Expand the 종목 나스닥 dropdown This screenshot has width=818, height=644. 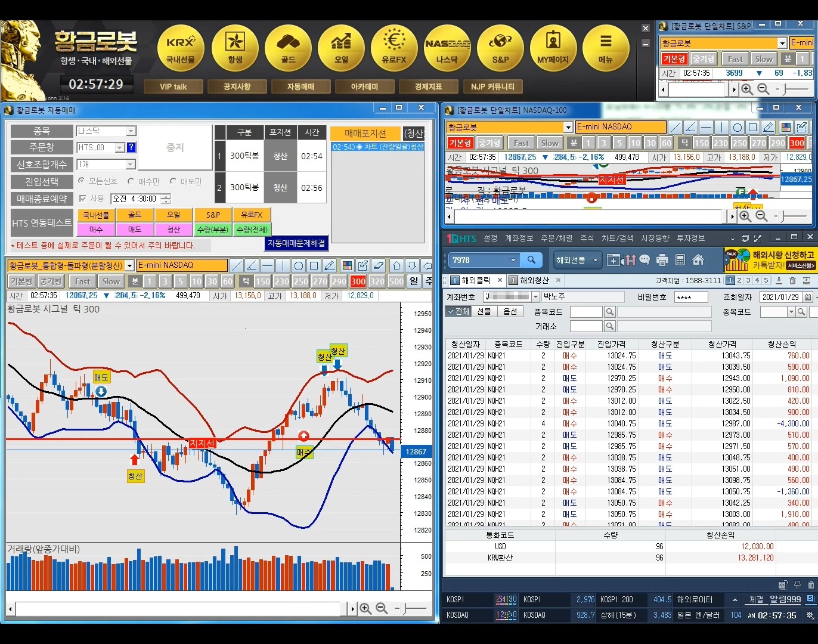point(131,131)
